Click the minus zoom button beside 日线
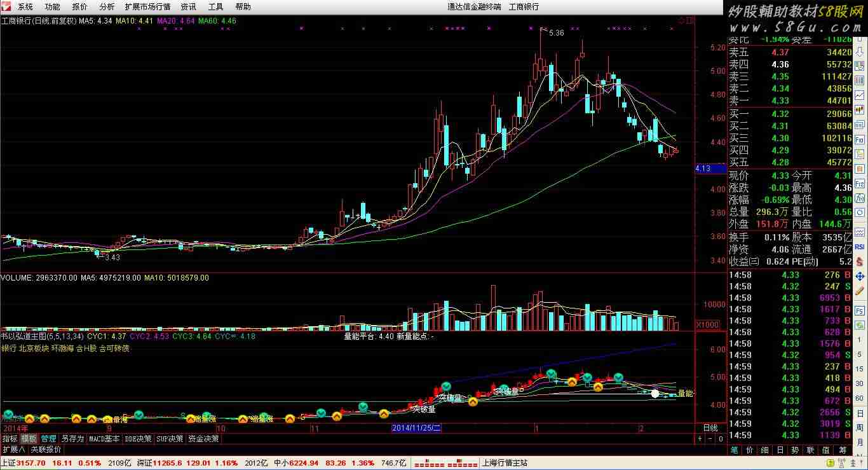 point(710,439)
